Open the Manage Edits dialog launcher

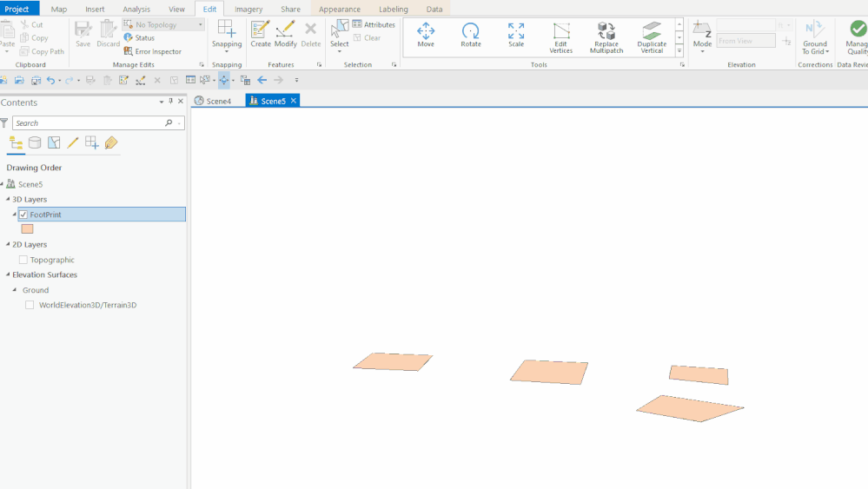click(x=202, y=65)
